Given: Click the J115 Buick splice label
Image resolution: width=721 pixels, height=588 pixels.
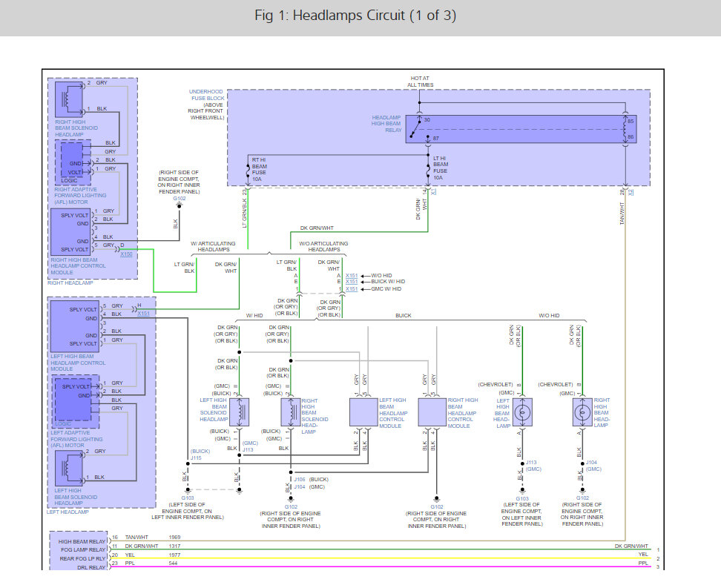Looking at the screenshot, I should 197,458.
